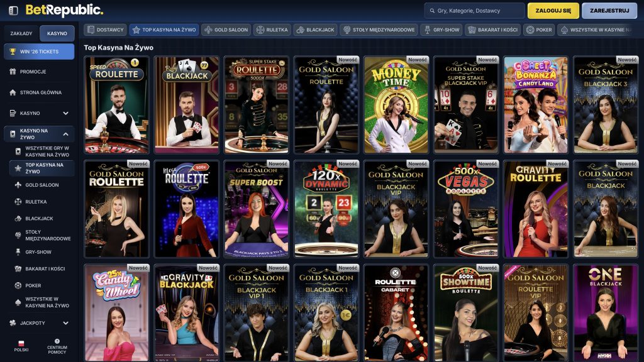Expand the Kasyno sidebar section chevron

pyautogui.click(x=65, y=113)
